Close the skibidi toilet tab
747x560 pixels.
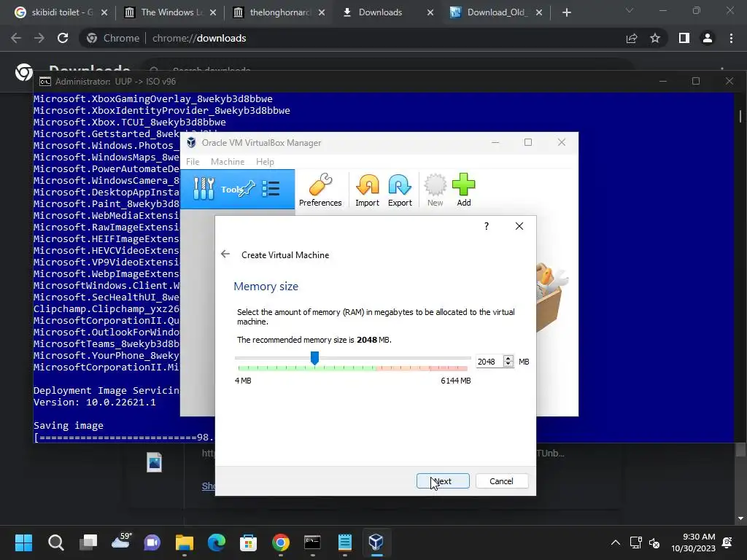(104, 12)
